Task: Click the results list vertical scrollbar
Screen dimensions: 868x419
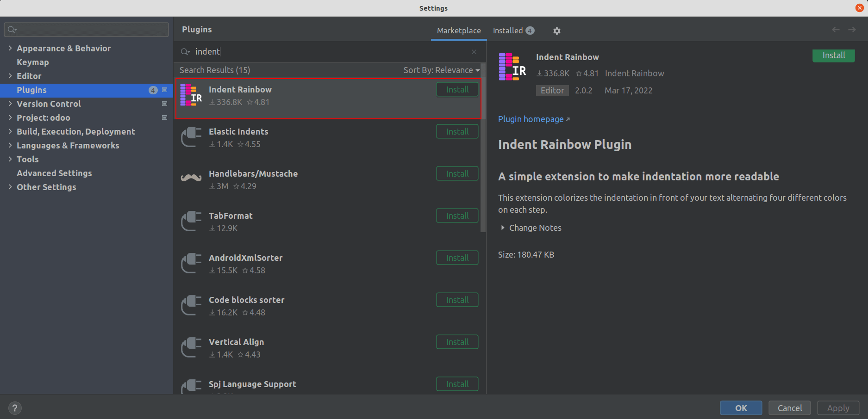Action: 483,148
